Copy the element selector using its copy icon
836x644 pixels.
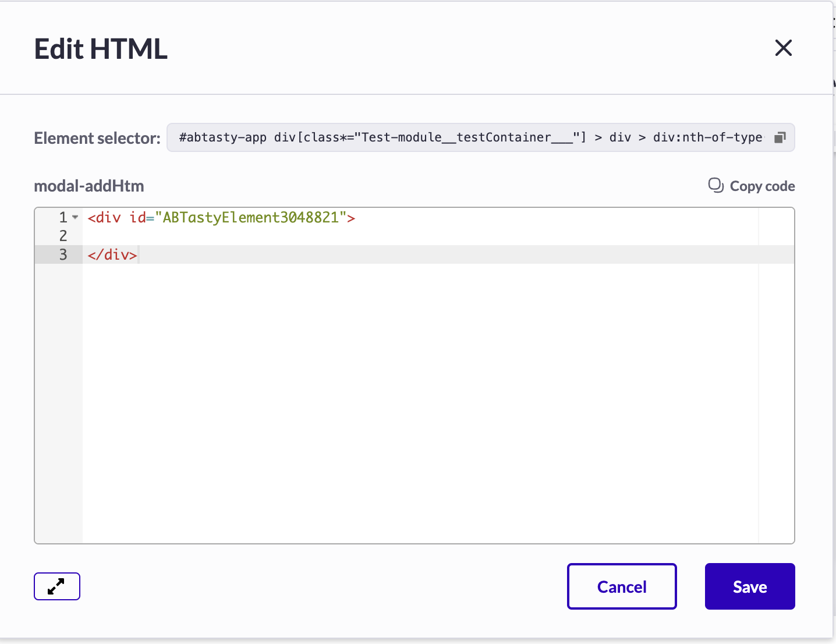tap(780, 137)
